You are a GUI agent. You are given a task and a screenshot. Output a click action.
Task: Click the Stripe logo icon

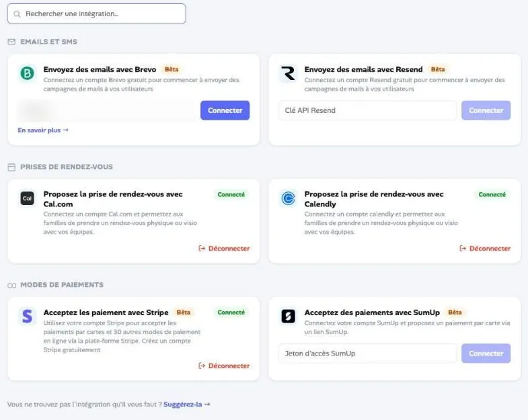pos(28,316)
